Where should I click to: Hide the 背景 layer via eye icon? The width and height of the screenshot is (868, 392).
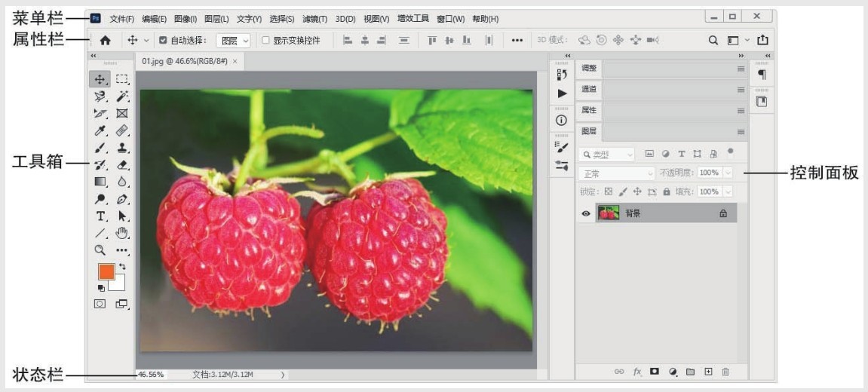click(586, 213)
